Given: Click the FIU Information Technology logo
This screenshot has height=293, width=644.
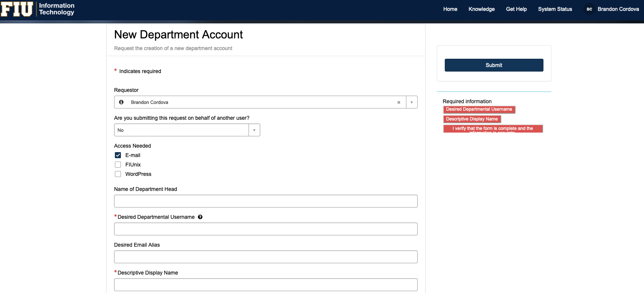Looking at the screenshot, I should [x=38, y=9].
